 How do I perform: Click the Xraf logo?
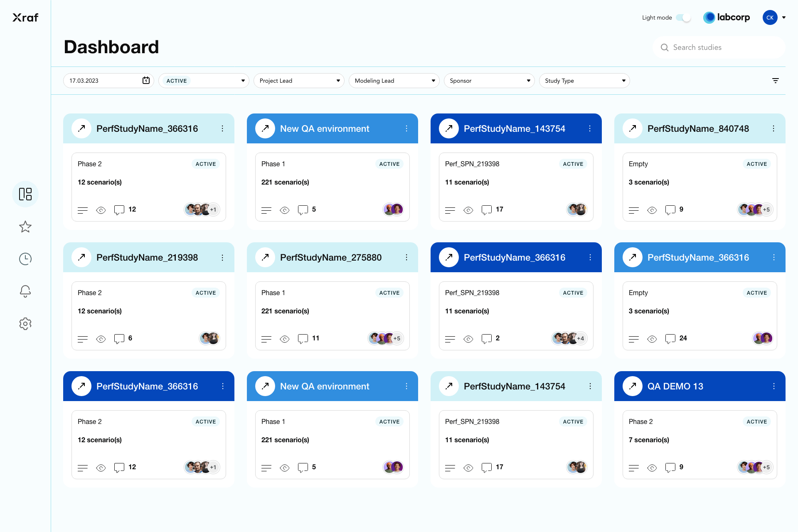[x=25, y=17]
